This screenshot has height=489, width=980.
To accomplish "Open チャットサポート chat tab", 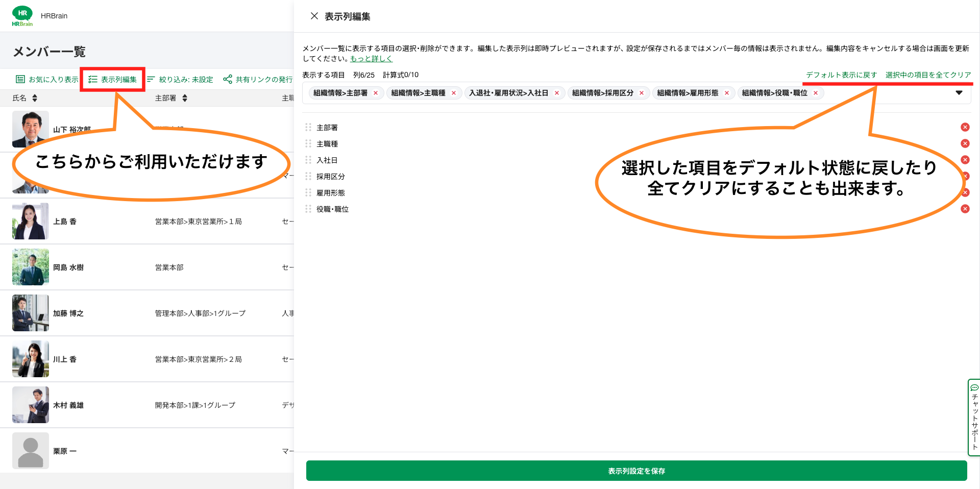I will coord(974,417).
